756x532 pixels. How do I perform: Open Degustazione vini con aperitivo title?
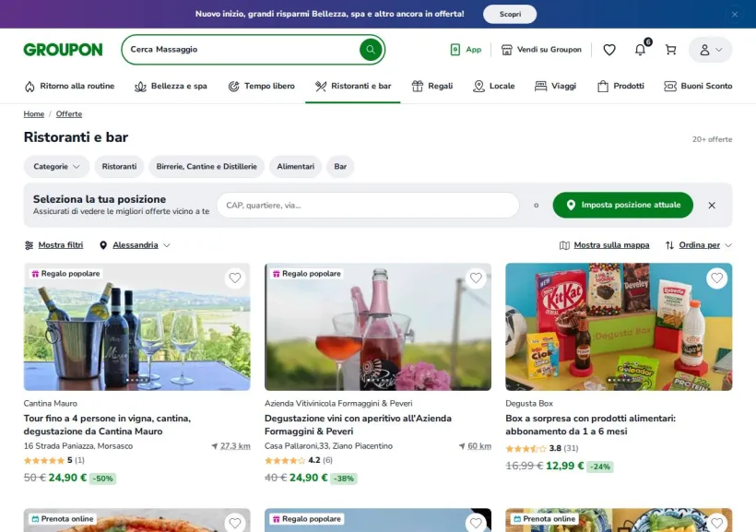pos(358,425)
